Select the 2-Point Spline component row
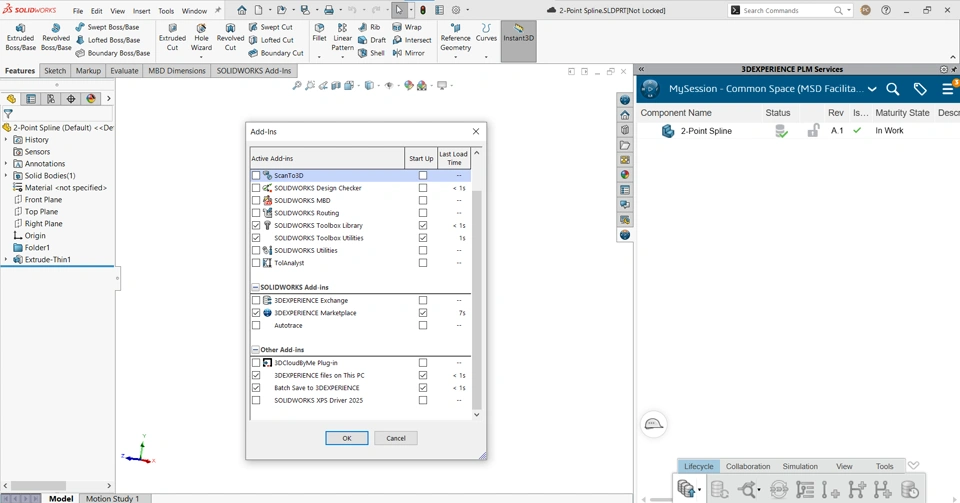The height and width of the screenshot is (503, 960). pyautogui.click(x=798, y=131)
